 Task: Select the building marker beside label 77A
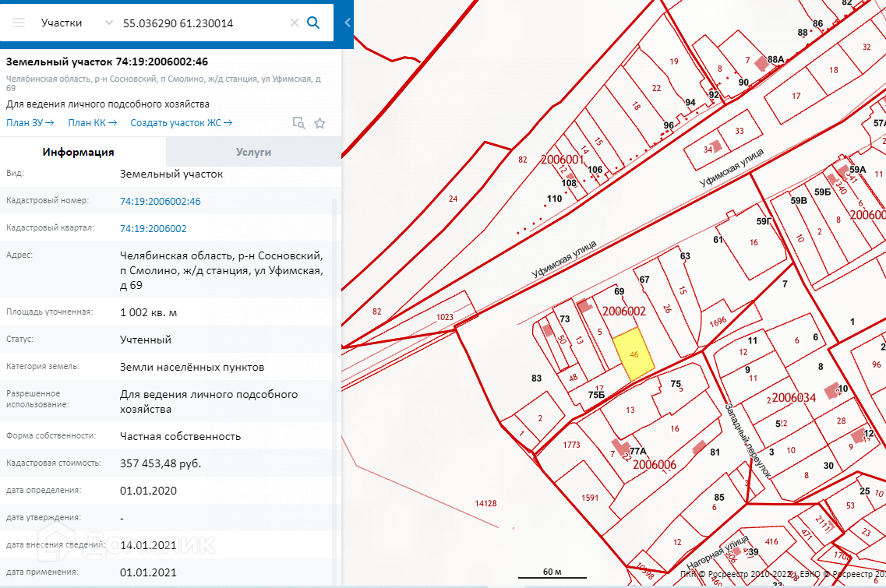619,447
